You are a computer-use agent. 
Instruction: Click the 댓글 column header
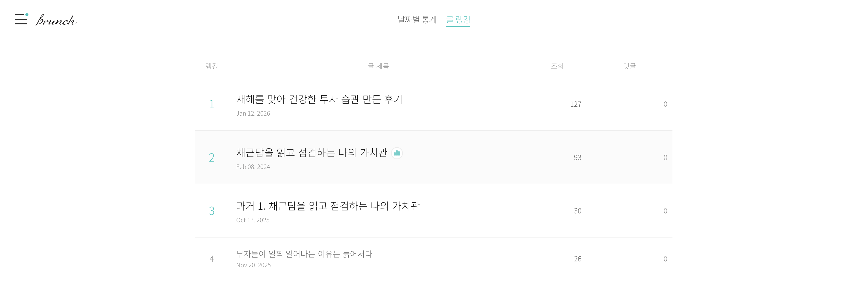[x=629, y=66]
